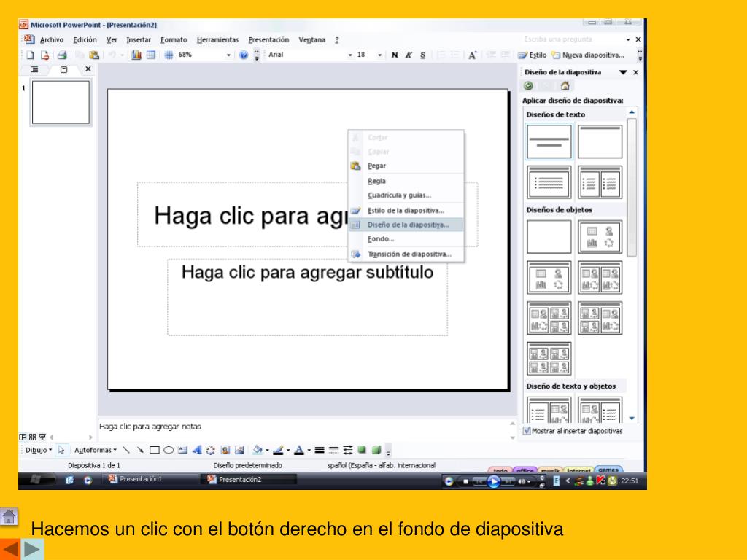Start slide show from view buttons
Image resolution: width=747 pixels, height=560 pixels.
tap(42, 437)
